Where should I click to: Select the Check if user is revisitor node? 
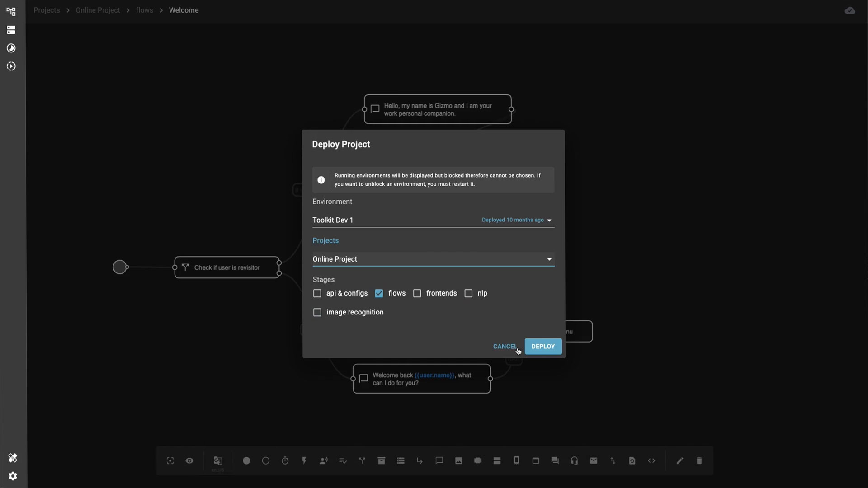click(x=227, y=267)
